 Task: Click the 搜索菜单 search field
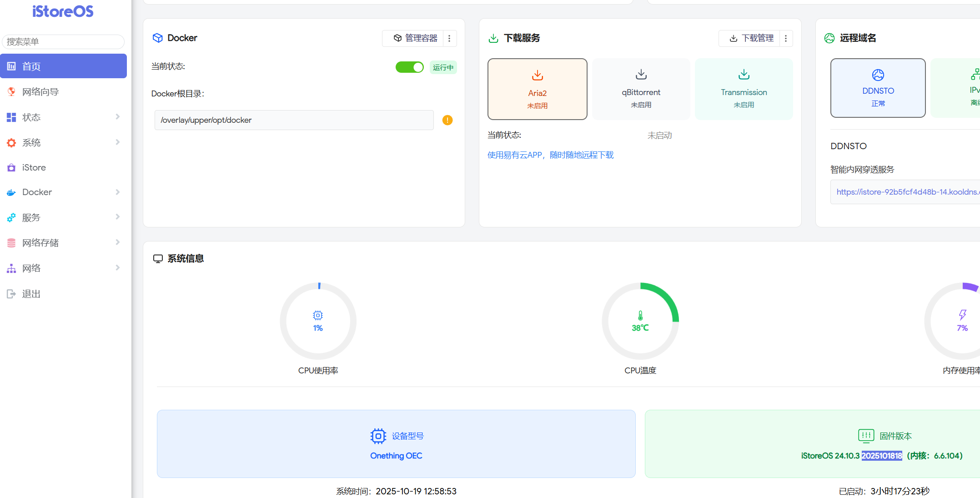coord(63,42)
